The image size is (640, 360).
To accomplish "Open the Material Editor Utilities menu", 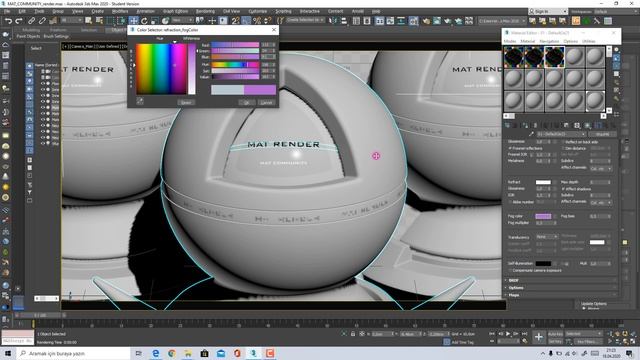I will [x=589, y=41].
